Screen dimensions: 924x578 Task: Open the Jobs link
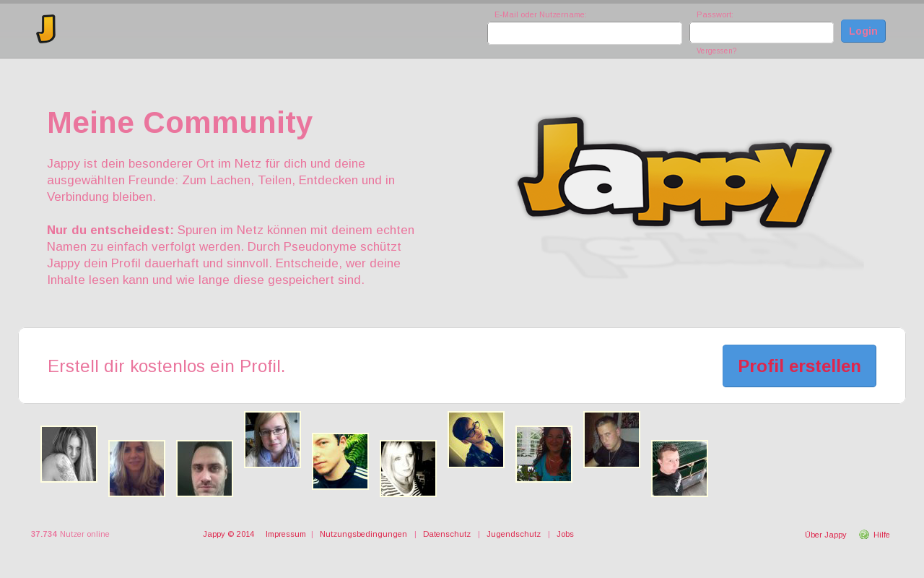[565, 534]
